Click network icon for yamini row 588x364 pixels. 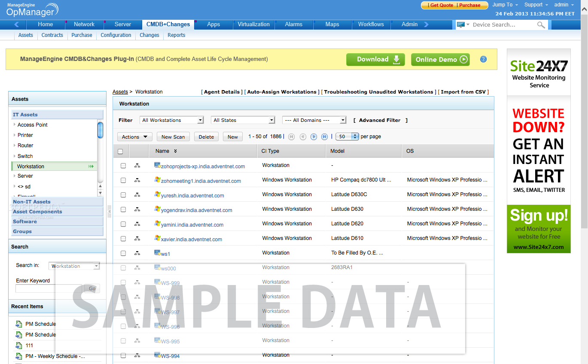click(x=137, y=224)
